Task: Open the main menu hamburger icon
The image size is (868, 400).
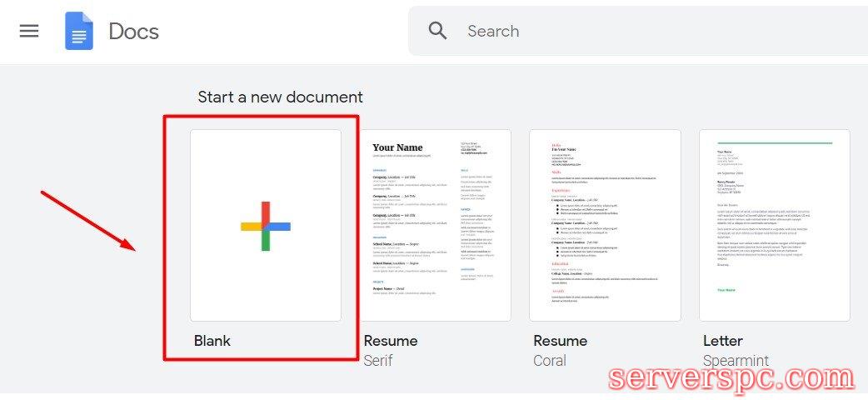Action: (29, 32)
